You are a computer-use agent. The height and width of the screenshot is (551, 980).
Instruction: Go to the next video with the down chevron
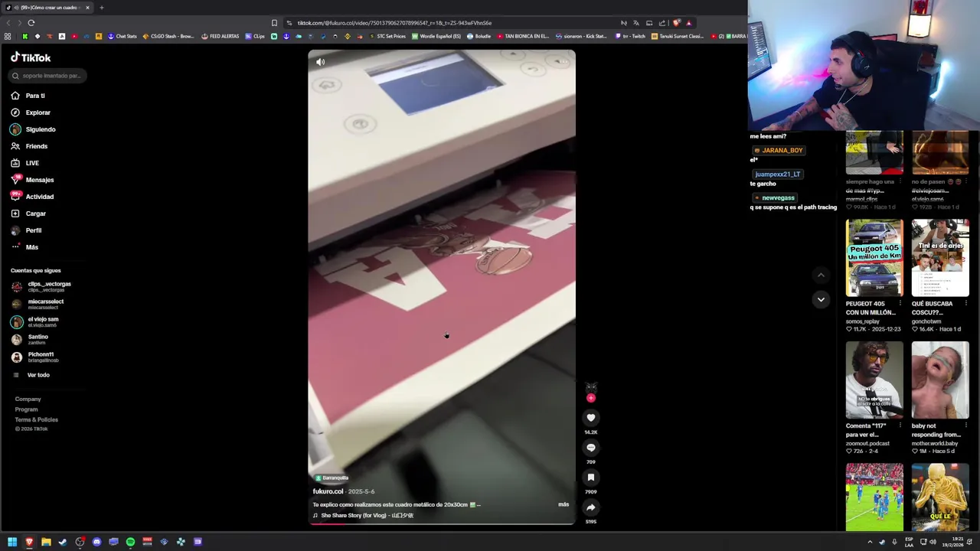tap(821, 299)
